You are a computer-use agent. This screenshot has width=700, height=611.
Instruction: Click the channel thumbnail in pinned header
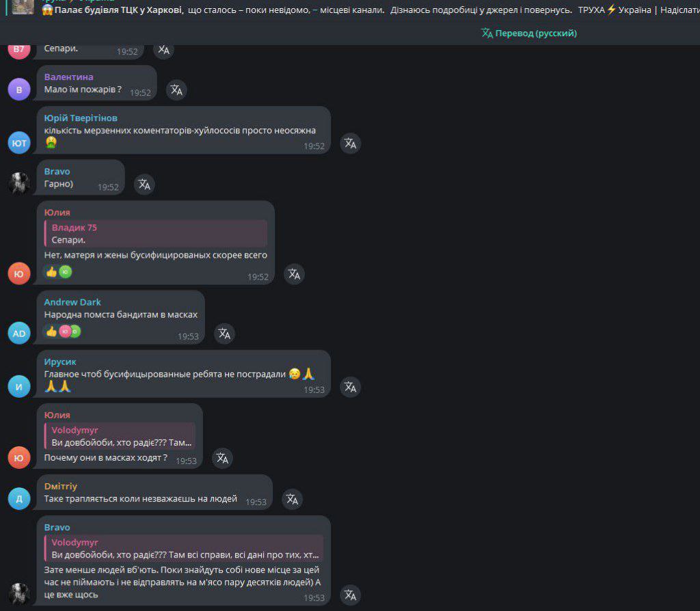tap(23, 7)
